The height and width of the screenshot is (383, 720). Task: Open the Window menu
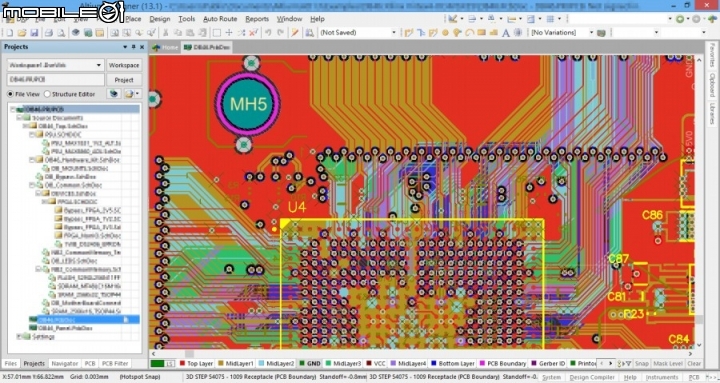pos(289,19)
